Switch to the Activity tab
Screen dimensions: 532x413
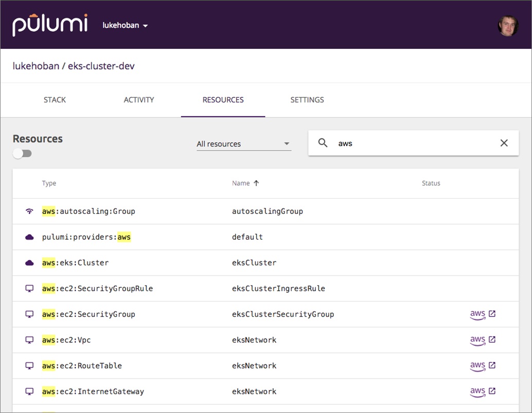click(139, 100)
